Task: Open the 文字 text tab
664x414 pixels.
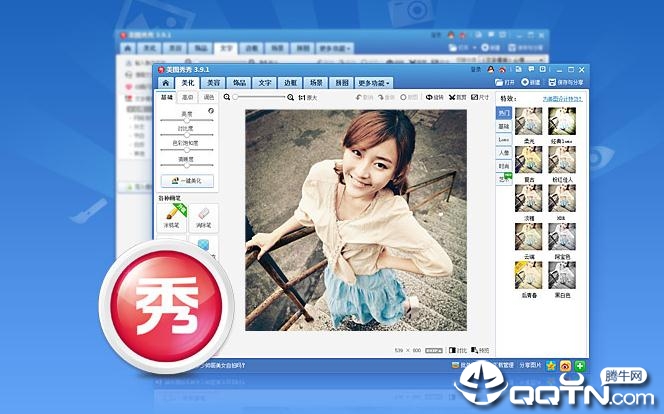Action: (x=264, y=83)
